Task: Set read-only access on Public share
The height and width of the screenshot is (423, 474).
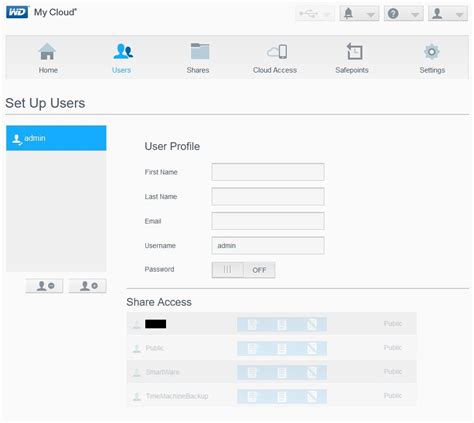Action: [282, 349]
